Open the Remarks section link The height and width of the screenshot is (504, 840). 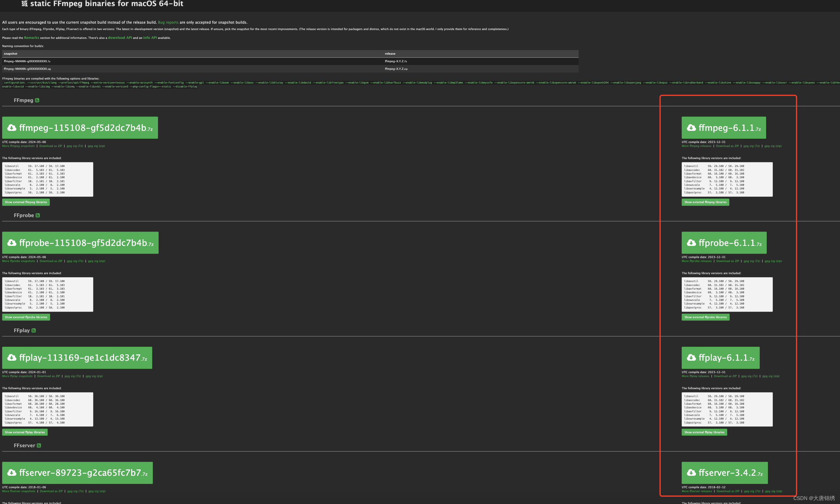click(x=31, y=38)
